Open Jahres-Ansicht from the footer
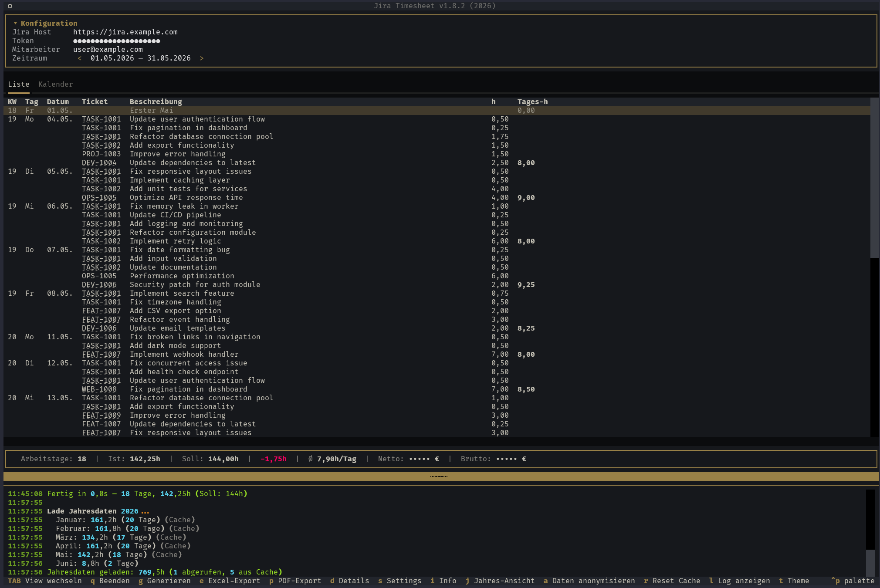The height and width of the screenshot is (588, 880). 500,581
